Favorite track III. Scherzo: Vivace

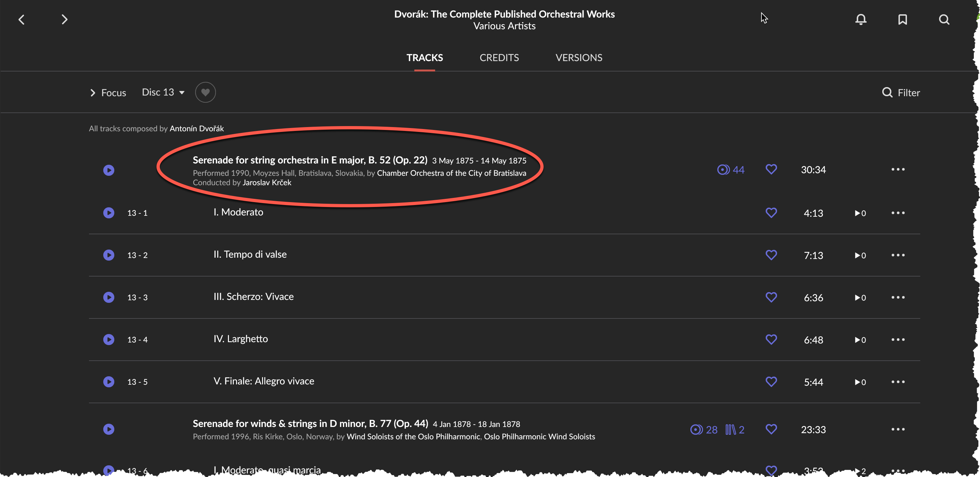click(771, 297)
